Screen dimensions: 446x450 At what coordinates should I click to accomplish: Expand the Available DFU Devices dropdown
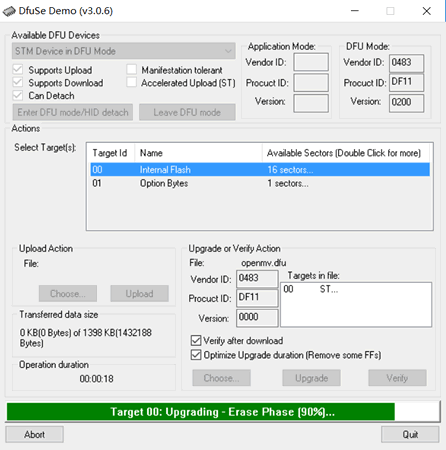(x=124, y=51)
